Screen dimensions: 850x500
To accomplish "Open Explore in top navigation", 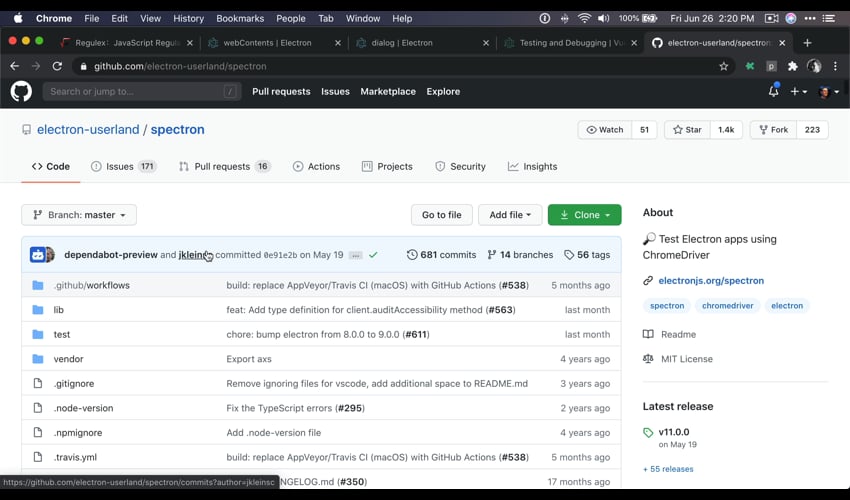I will click(443, 92).
